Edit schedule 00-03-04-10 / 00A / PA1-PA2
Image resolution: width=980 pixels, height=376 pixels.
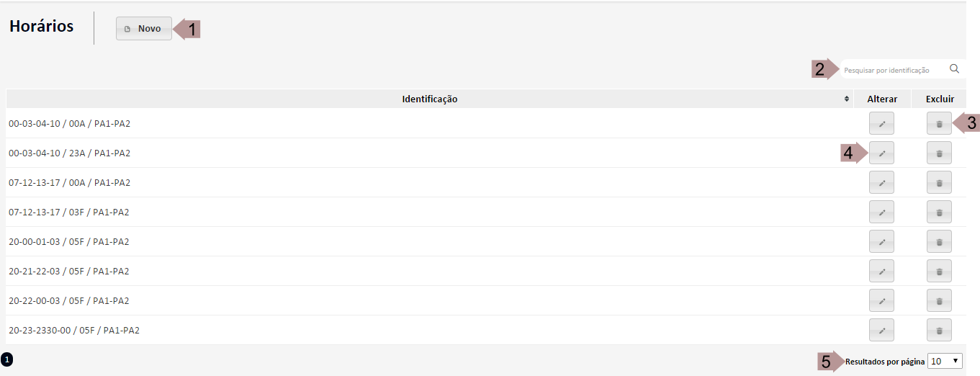click(x=881, y=124)
